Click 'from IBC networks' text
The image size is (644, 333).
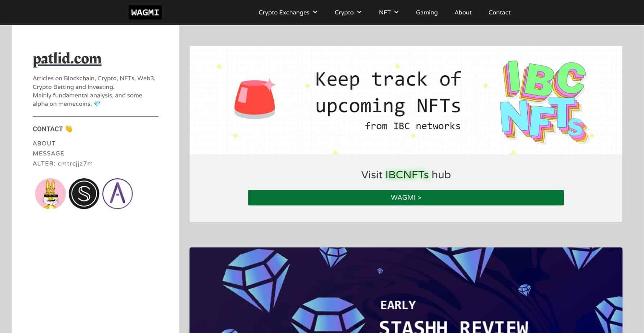point(412,126)
